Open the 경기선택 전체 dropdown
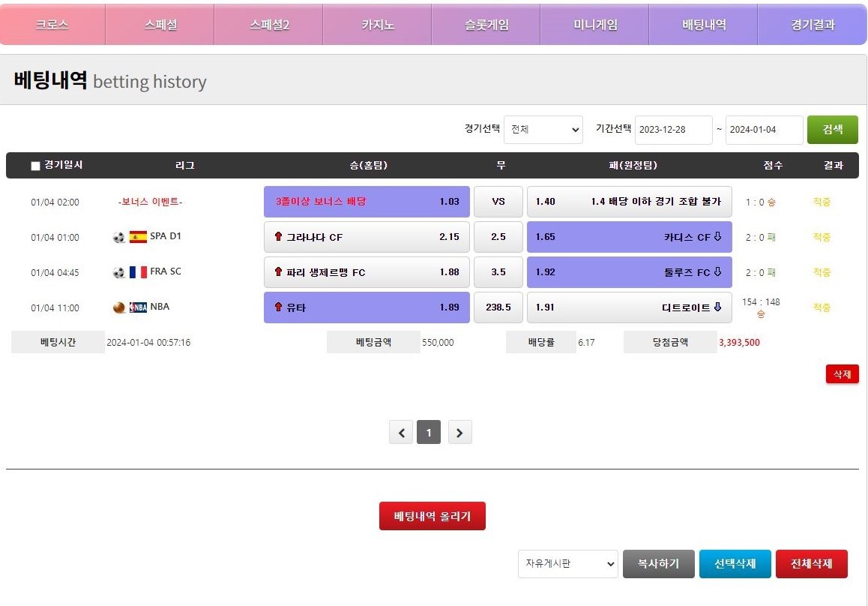This screenshot has width=868, height=606. click(543, 130)
